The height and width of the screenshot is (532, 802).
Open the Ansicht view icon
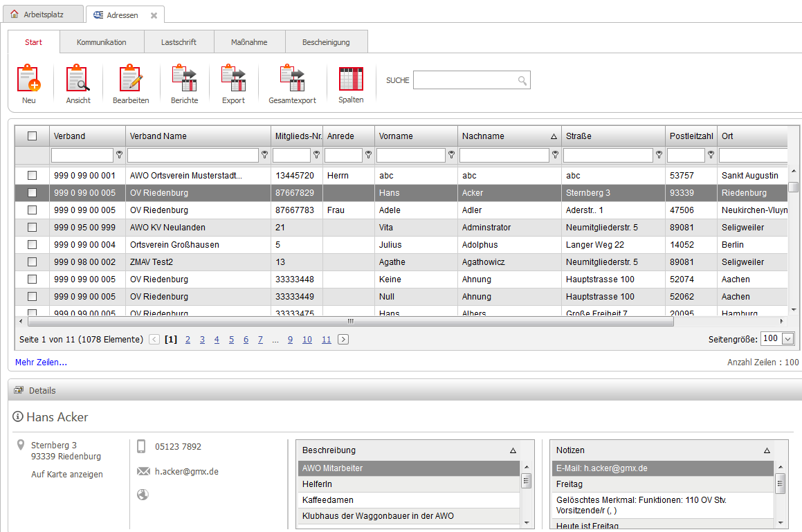[78, 78]
